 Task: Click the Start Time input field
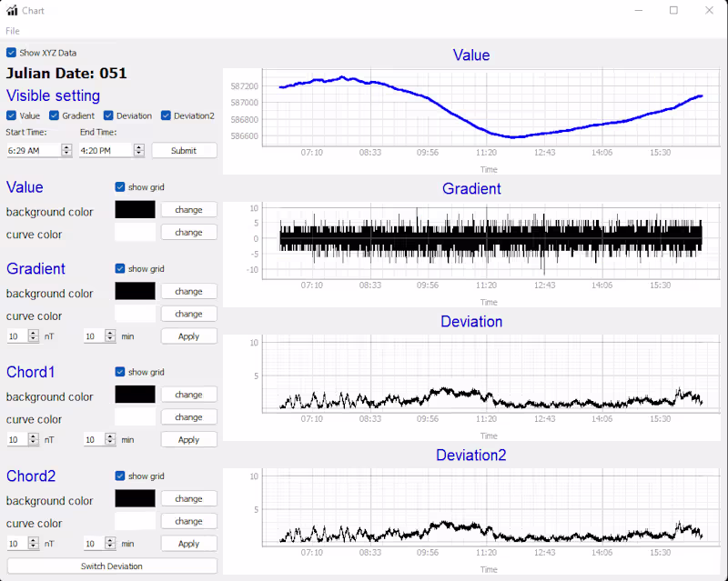tap(34, 150)
